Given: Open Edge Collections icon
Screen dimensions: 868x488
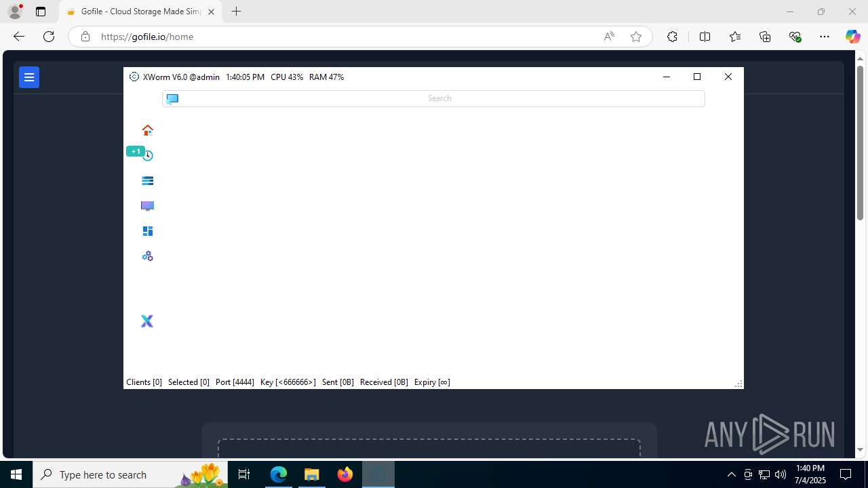Looking at the screenshot, I should [x=765, y=37].
